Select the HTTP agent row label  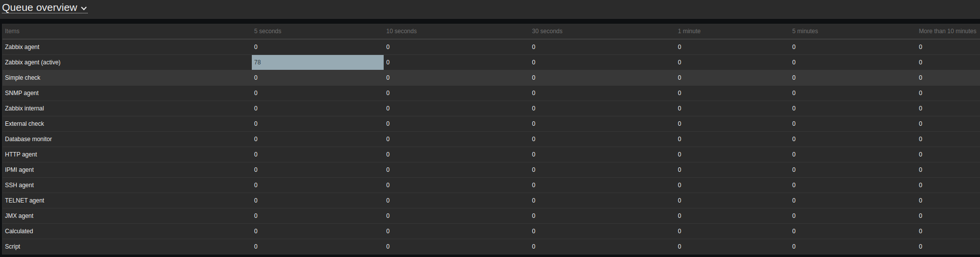point(21,154)
